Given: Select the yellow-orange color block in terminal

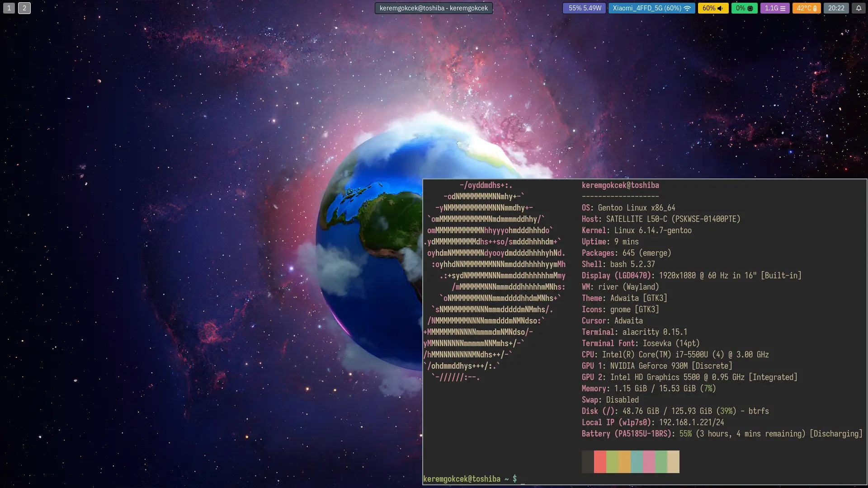Looking at the screenshot, I should pos(624,462).
